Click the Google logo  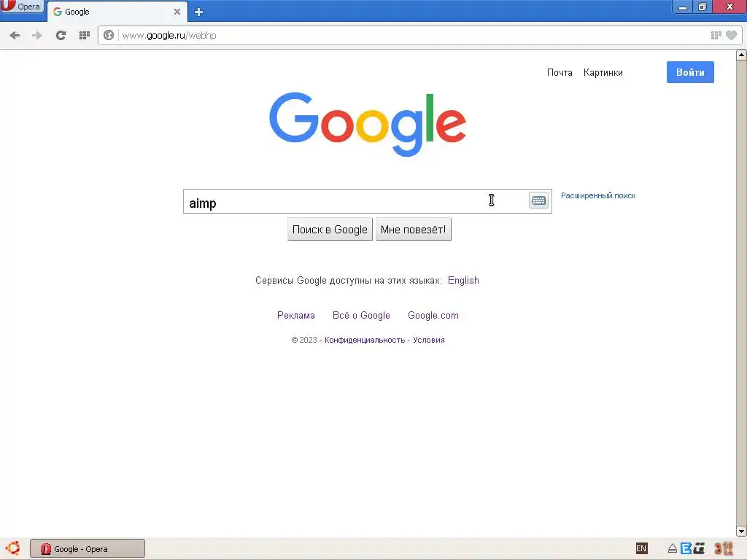point(368,124)
